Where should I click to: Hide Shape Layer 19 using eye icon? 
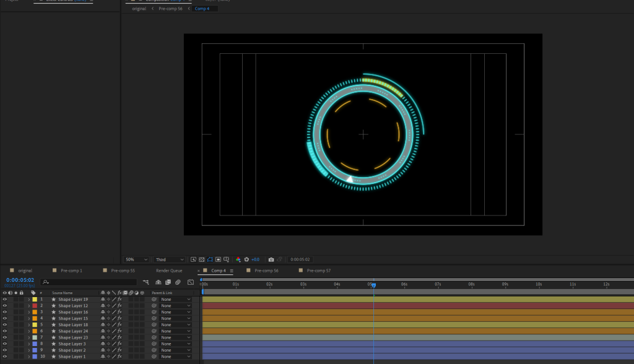(x=5, y=299)
